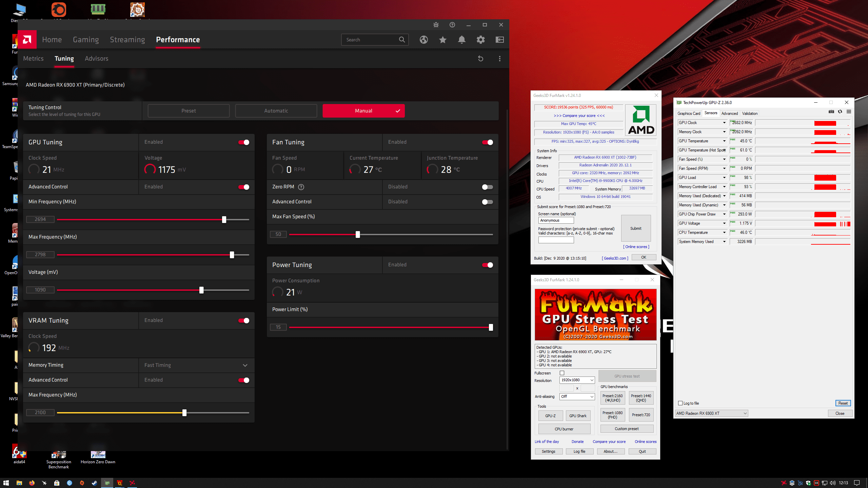Open the FurMark Anti-aliasing dropdown
The image size is (868, 488).
577,396
